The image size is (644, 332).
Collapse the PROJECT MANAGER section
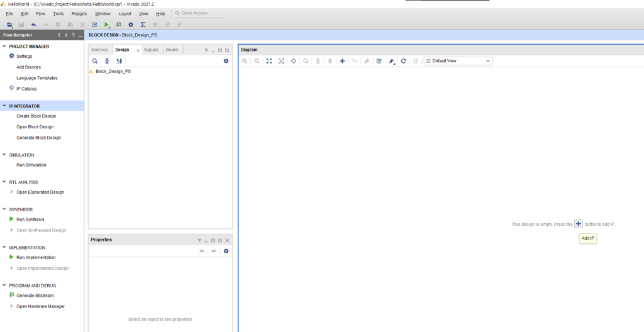tap(4, 47)
